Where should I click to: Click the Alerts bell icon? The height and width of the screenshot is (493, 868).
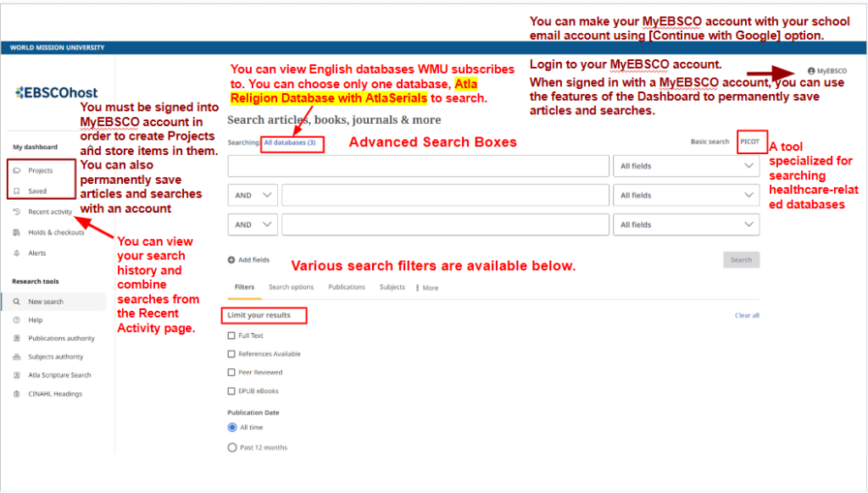pyautogui.click(x=17, y=253)
